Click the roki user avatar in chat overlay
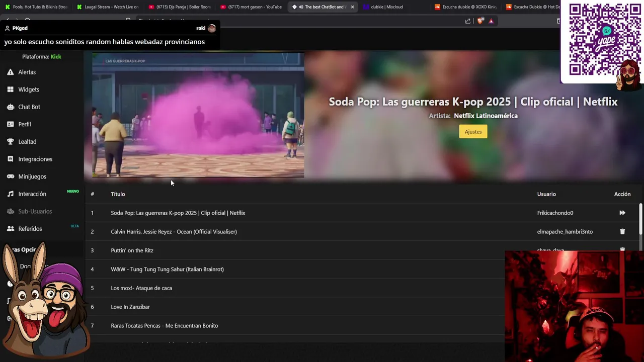Screen dimensions: 644x362 [212, 28]
